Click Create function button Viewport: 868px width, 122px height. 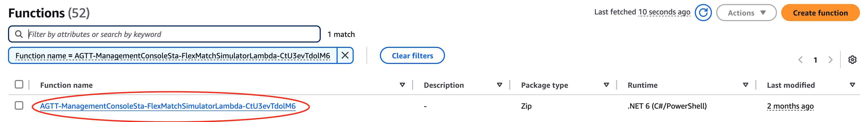coord(820,13)
